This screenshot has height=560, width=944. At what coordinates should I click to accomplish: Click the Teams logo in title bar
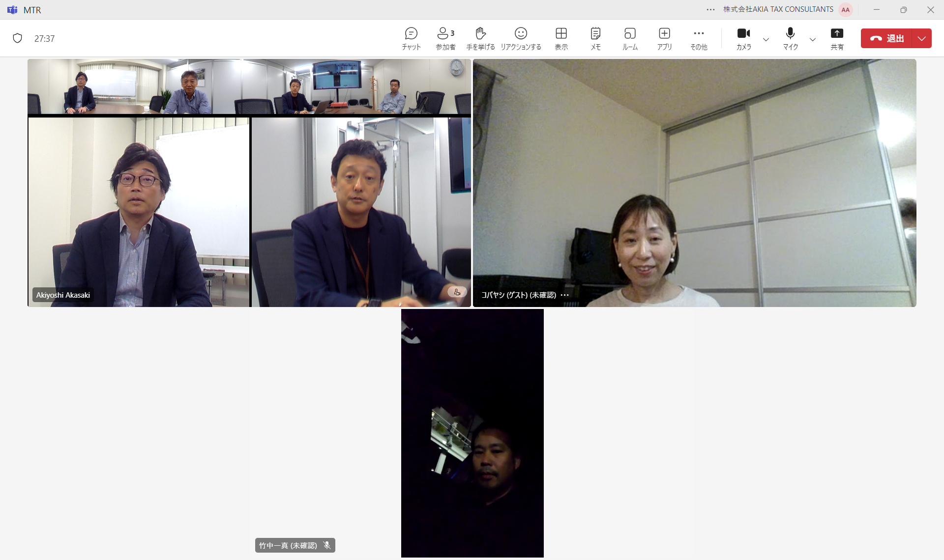pyautogui.click(x=12, y=9)
